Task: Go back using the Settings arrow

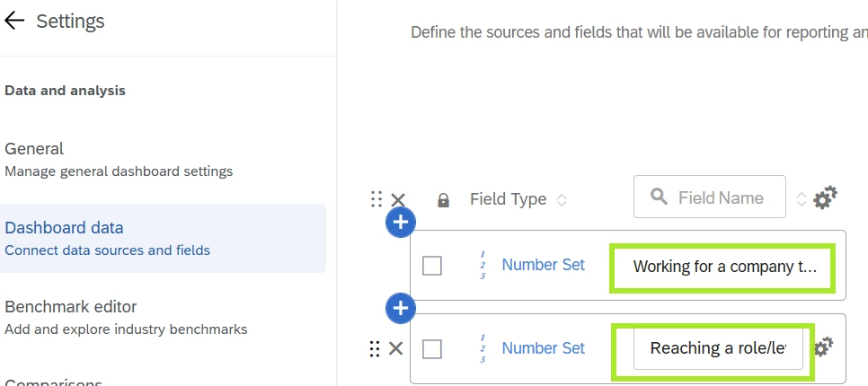Action: 14,21
